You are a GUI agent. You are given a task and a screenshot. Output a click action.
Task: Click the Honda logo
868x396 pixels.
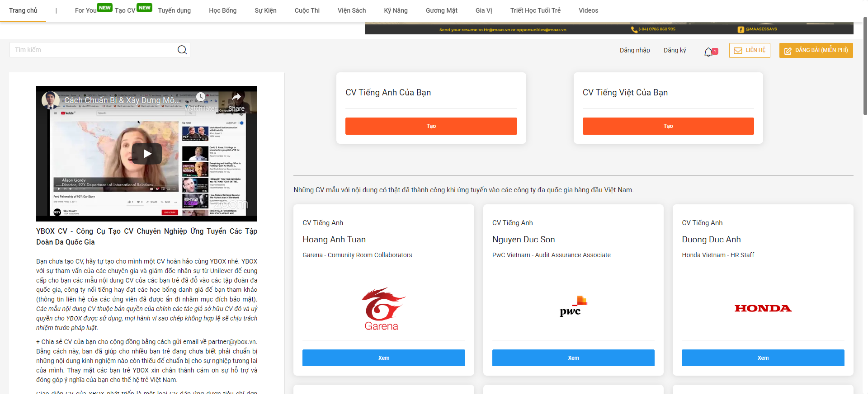click(x=763, y=308)
